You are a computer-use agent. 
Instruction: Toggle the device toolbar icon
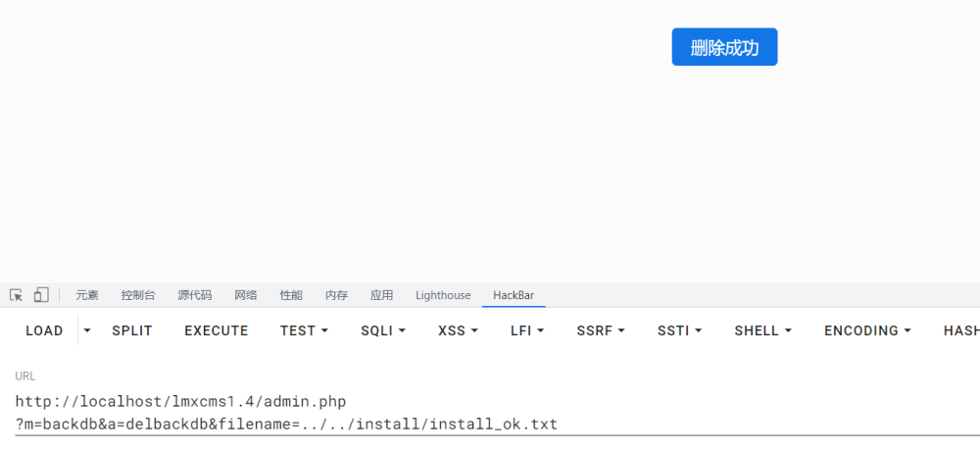[x=41, y=295]
